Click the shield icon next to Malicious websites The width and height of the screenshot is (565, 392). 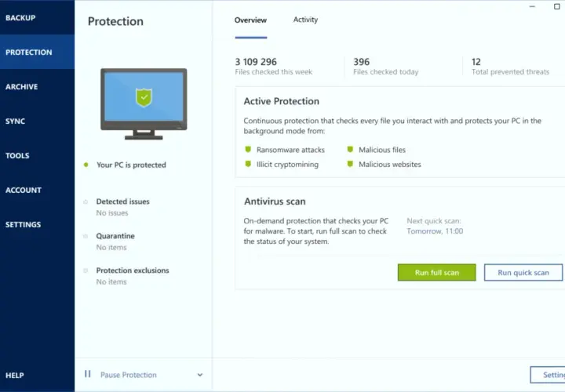click(x=350, y=164)
